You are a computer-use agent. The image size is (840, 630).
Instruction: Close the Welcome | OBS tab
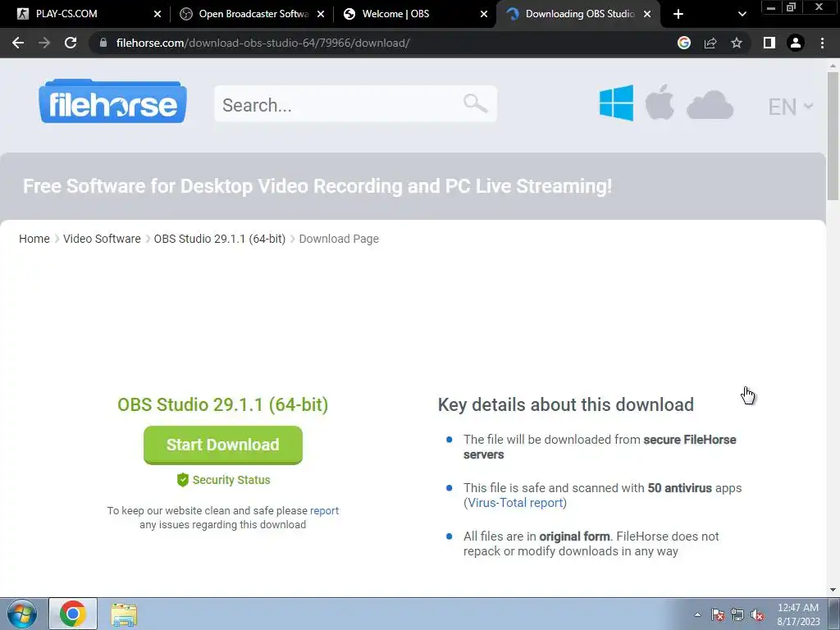(x=484, y=15)
